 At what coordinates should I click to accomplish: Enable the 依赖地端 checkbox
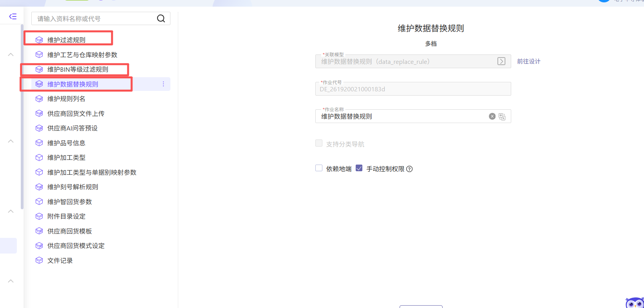319,168
